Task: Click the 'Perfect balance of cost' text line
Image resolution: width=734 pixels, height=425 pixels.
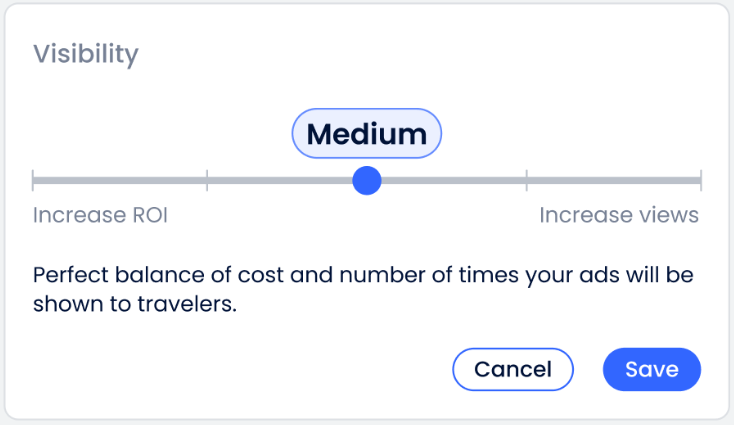Action: tap(363, 274)
